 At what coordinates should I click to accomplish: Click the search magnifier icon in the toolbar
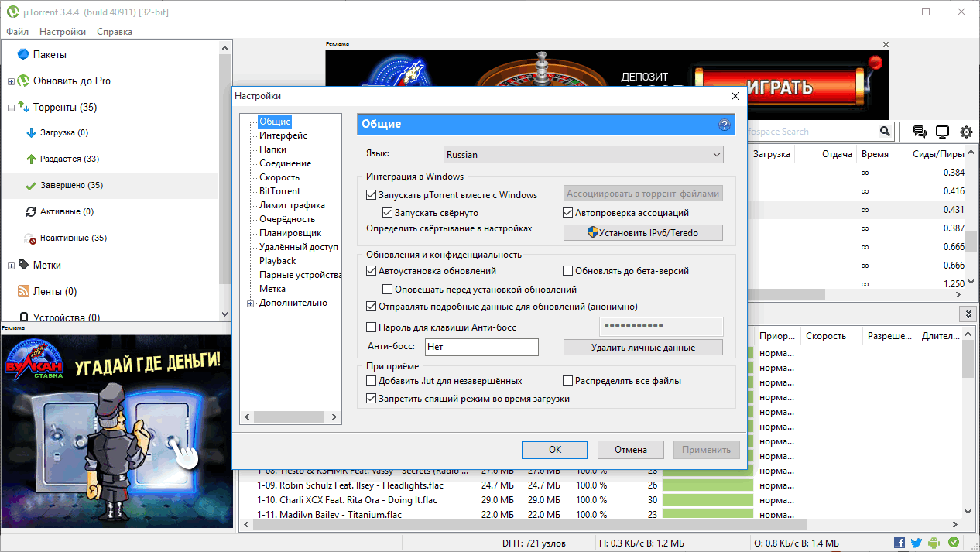tap(885, 132)
